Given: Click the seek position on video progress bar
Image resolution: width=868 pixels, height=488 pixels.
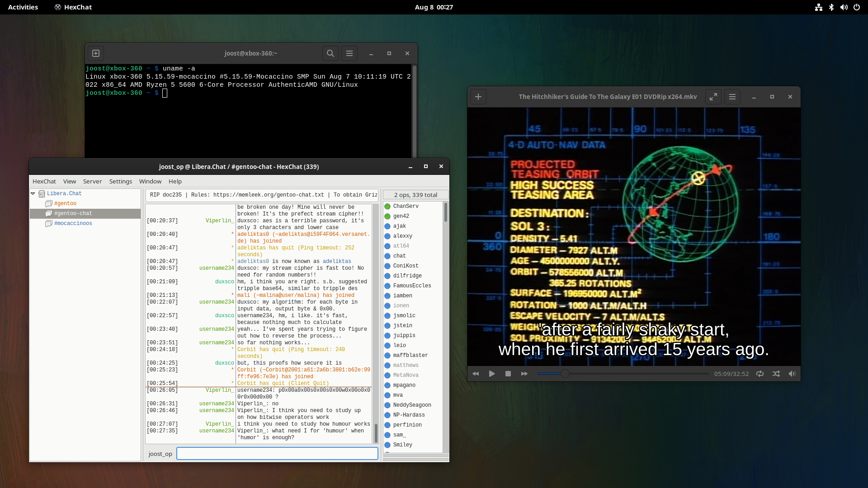Looking at the screenshot, I should 565,374.
